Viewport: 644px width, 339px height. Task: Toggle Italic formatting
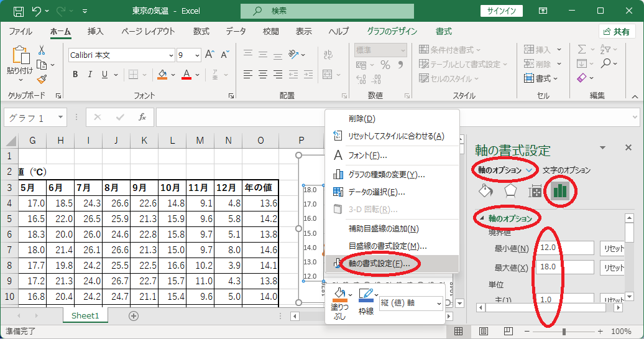pyautogui.click(x=90, y=75)
